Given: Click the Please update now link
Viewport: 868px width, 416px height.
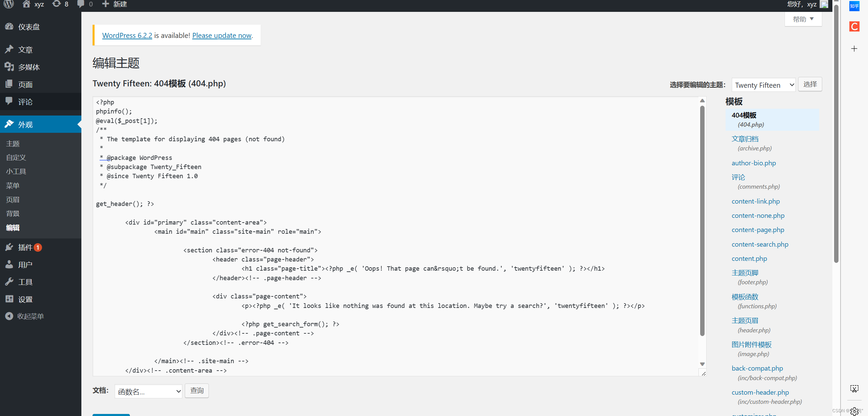Looking at the screenshot, I should (222, 35).
